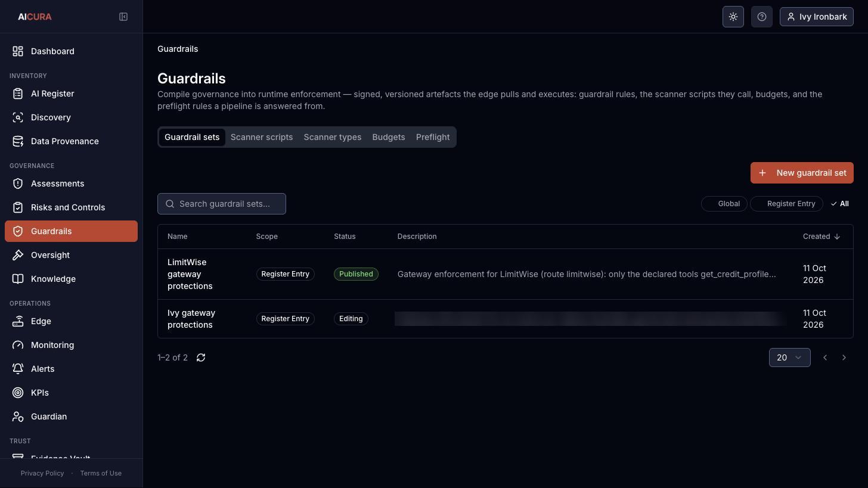Collapse the sidebar panel icon

(123, 17)
